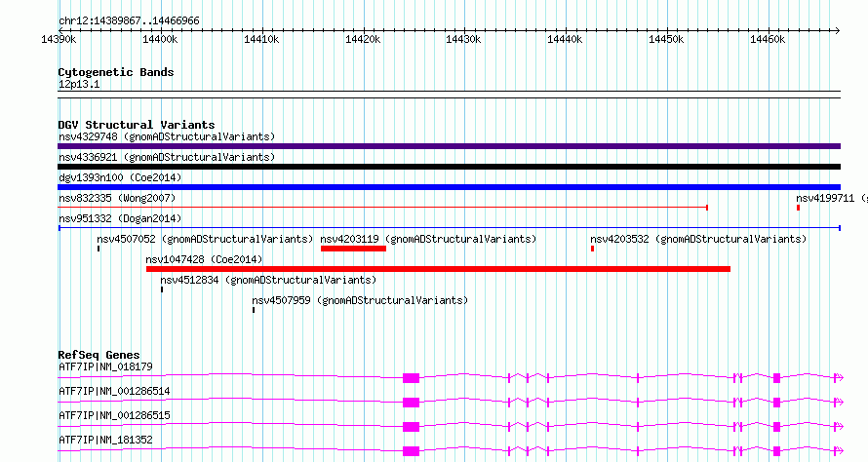The width and height of the screenshot is (868, 462).
Task: Open the nsv4203532 label text
Action: (x=698, y=239)
